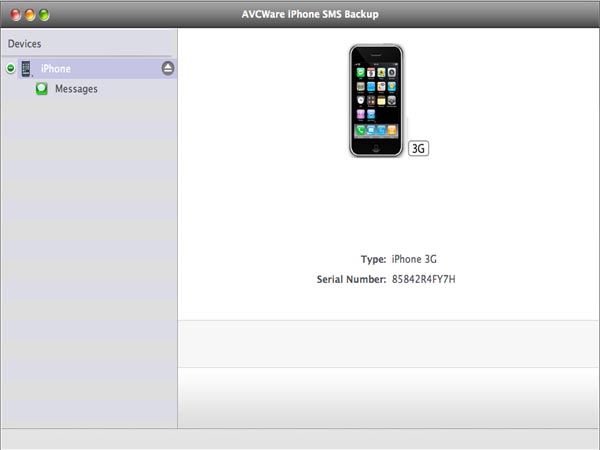Close the window with the red button
Viewport: 600px width, 450px height.
[x=16, y=15]
